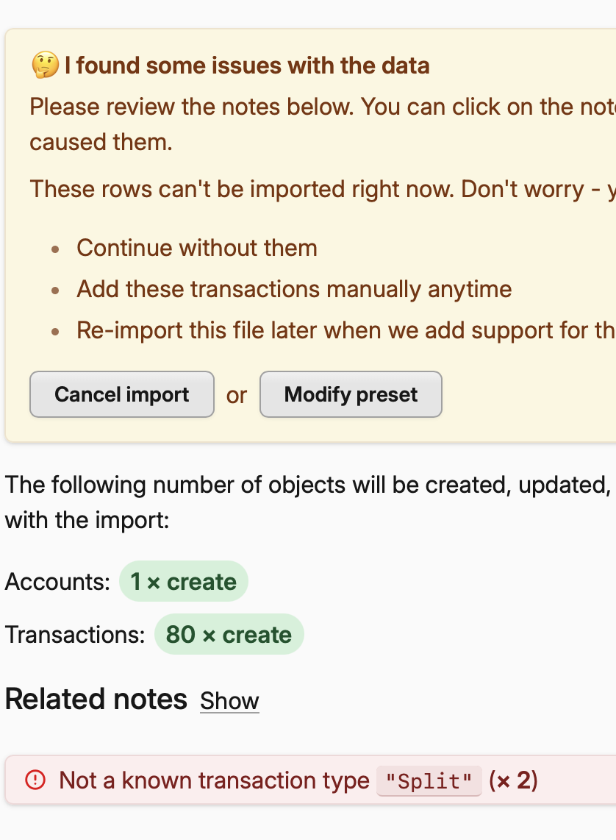Click the "Related notes" heading
The image size is (616, 840).
96,699
